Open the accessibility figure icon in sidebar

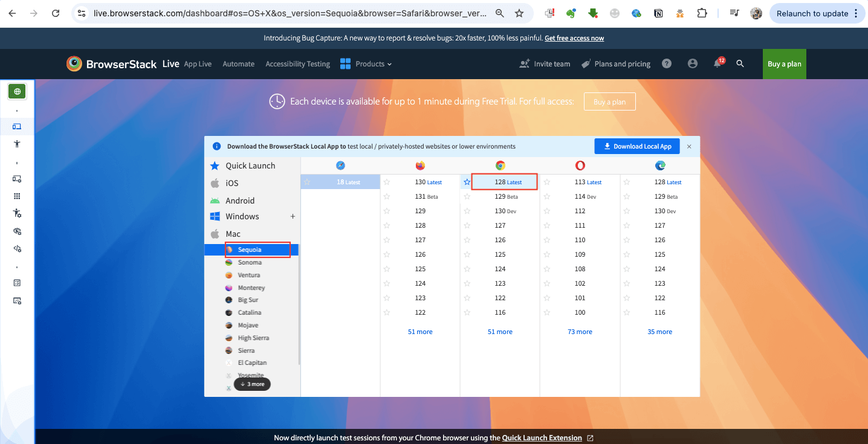tap(17, 144)
